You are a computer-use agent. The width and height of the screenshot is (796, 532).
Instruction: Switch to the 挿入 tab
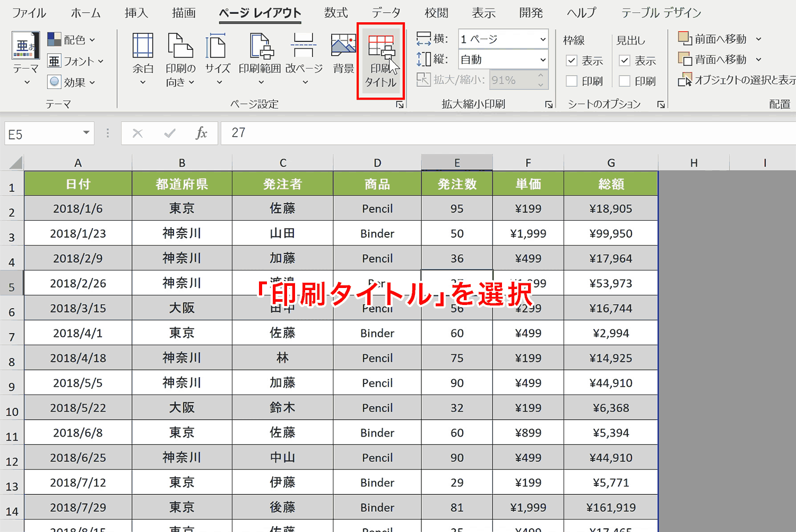[136, 13]
